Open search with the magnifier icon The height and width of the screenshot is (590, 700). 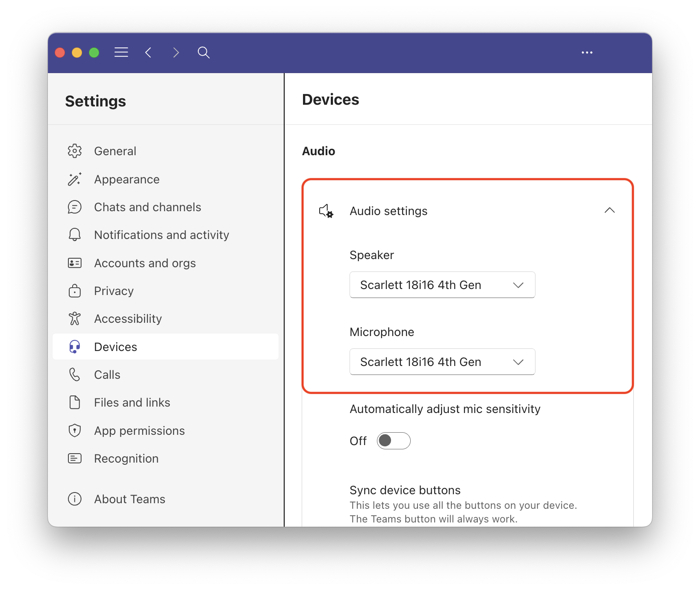204,53
